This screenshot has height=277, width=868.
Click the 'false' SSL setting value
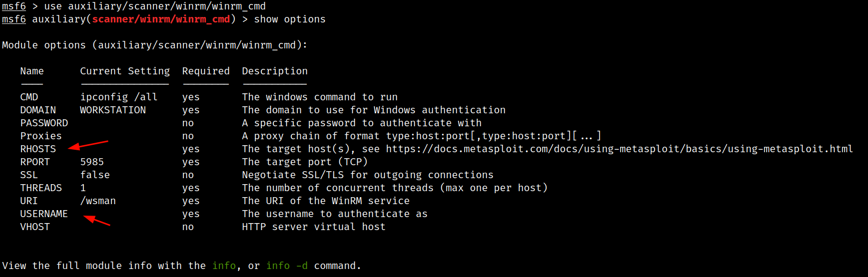[95, 175]
